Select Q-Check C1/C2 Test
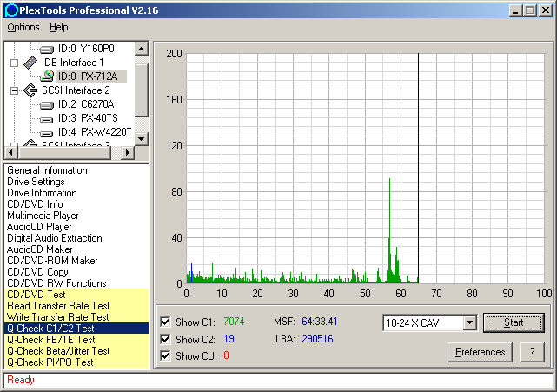The height and width of the screenshot is (392, 557). [76, 329]
